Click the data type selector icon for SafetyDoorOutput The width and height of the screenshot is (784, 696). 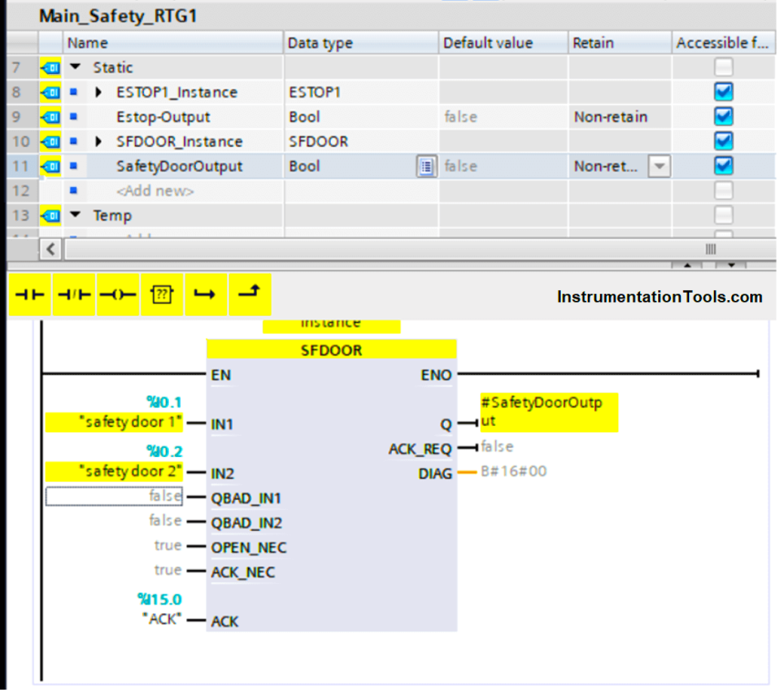point(426,167)
